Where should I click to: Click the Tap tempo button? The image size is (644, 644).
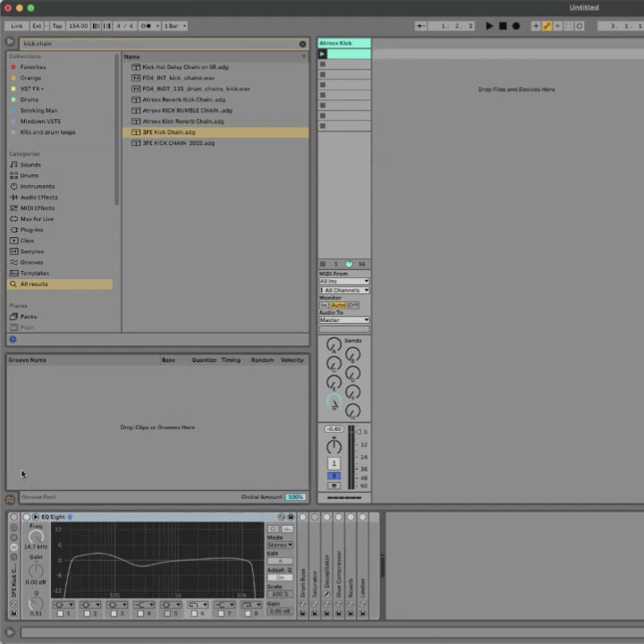56,26
